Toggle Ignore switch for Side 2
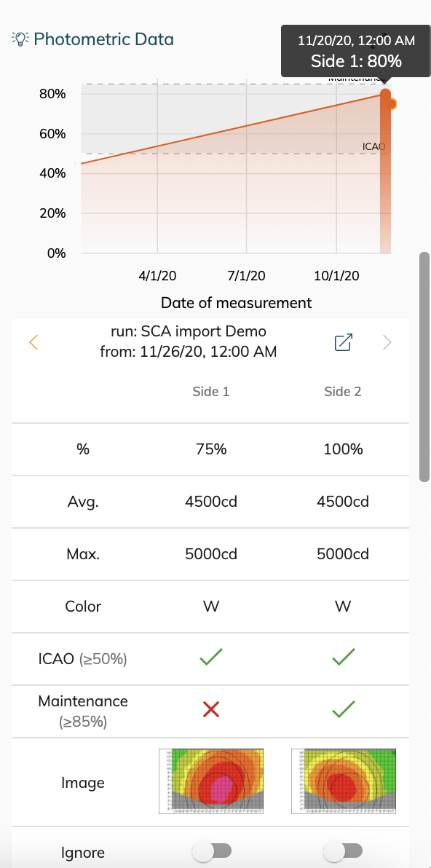 click(343, 851)
